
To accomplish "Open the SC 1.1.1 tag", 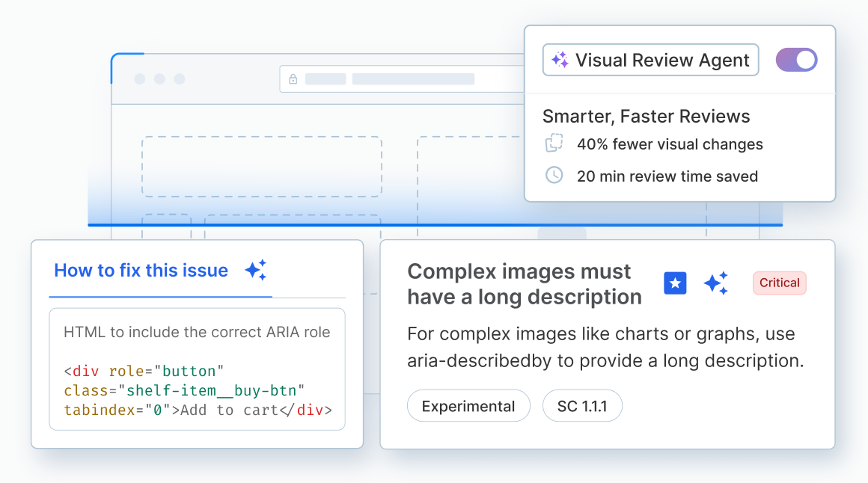I will [582, 405].
